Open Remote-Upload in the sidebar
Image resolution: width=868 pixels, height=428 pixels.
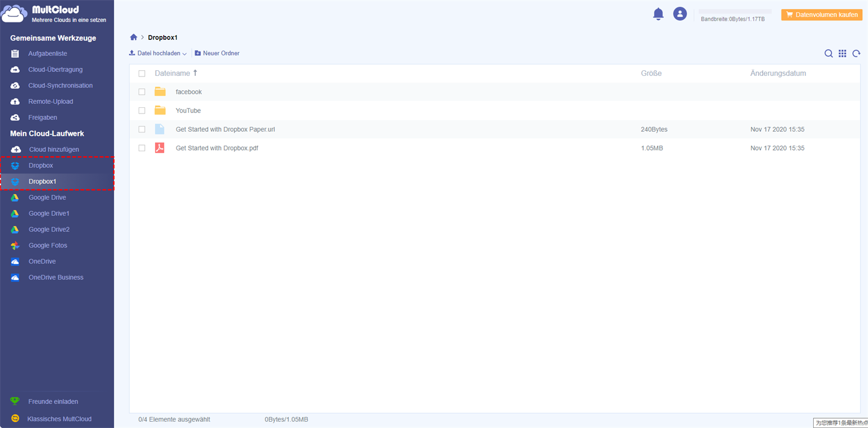pos(51,102)
